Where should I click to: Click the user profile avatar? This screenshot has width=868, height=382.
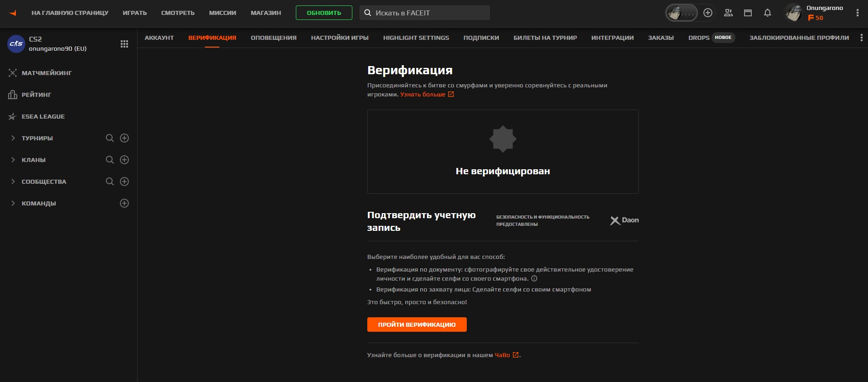(x=793, y=13)
